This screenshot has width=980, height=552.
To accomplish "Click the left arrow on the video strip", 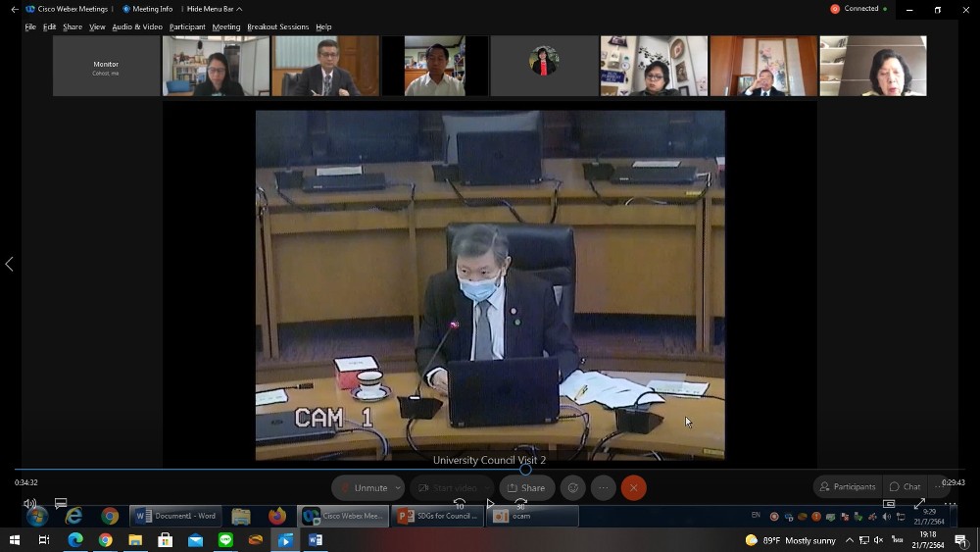I will [x=10, y=264].
